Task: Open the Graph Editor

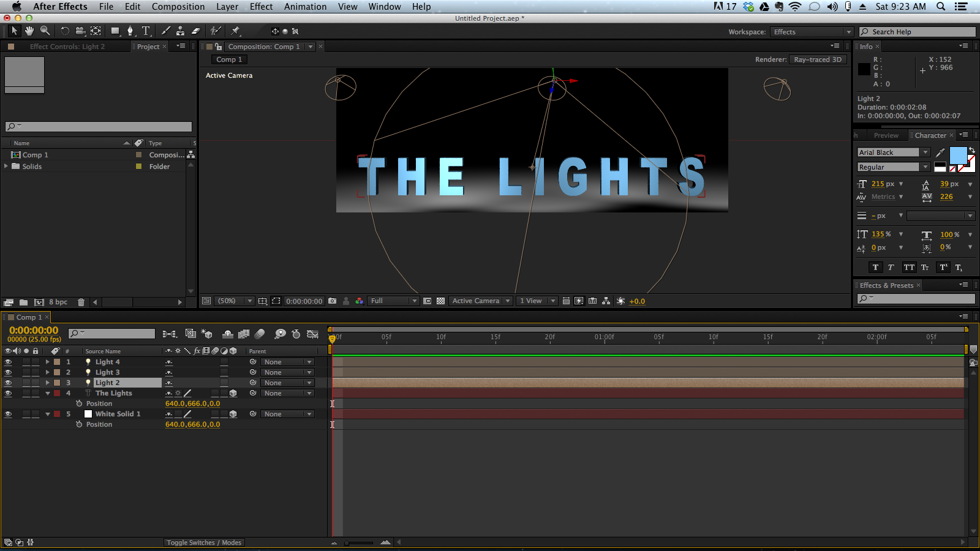Action: [313, 334]
